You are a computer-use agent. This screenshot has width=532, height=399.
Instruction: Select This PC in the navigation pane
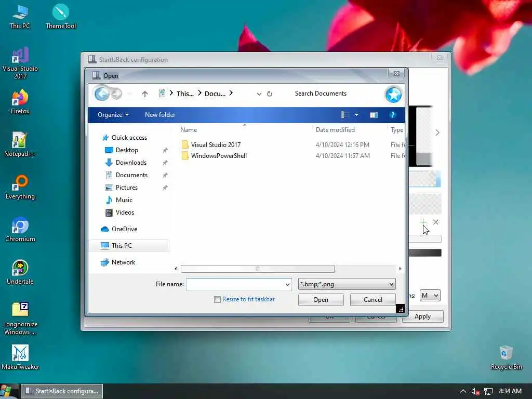pyautogui.click(x=129, y=246)
